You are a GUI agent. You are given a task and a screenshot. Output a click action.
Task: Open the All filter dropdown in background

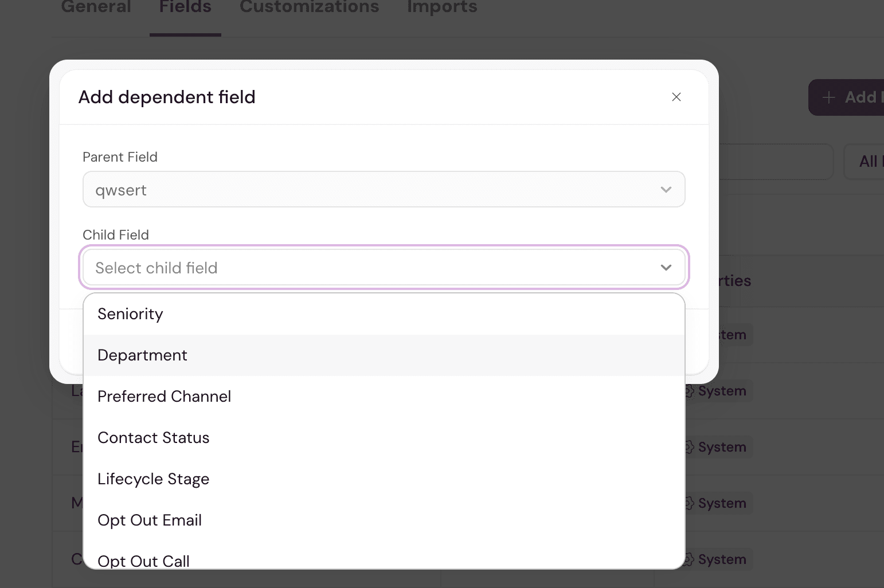coord(864,162)
